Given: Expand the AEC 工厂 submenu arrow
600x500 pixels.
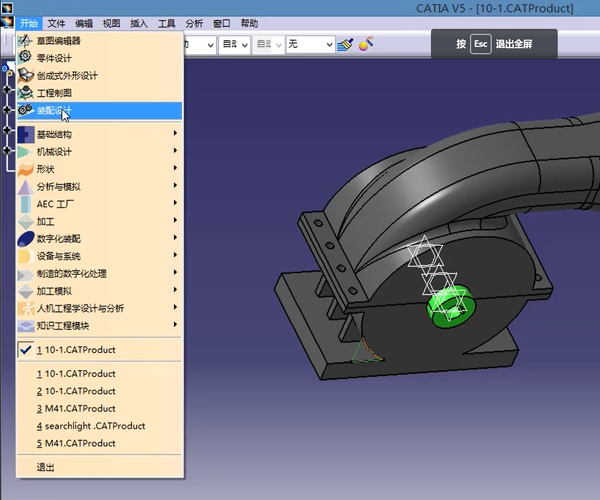Looking at the screenshot, I should point(175,203).
